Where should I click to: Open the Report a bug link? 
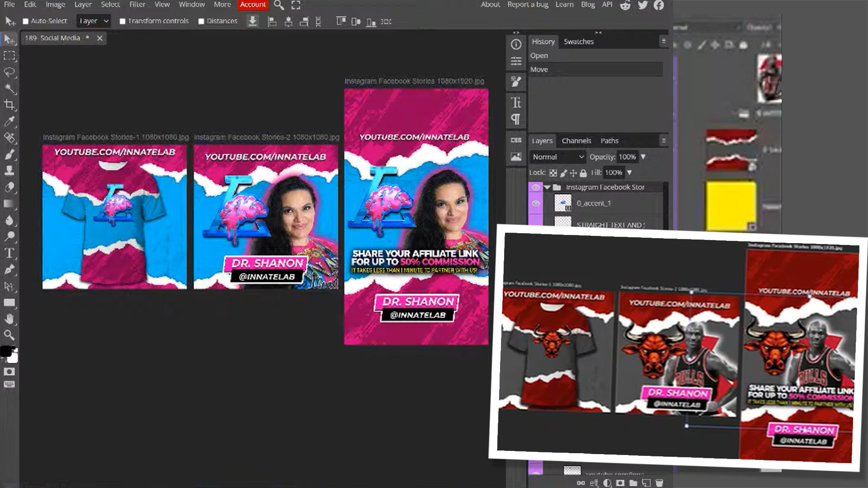tap(528, 5)
